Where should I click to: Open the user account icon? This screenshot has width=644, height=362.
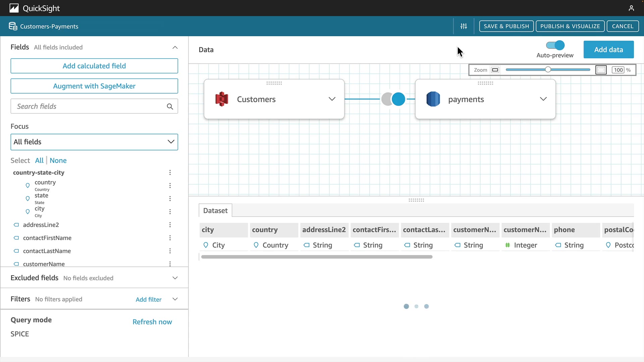(631, 8)
